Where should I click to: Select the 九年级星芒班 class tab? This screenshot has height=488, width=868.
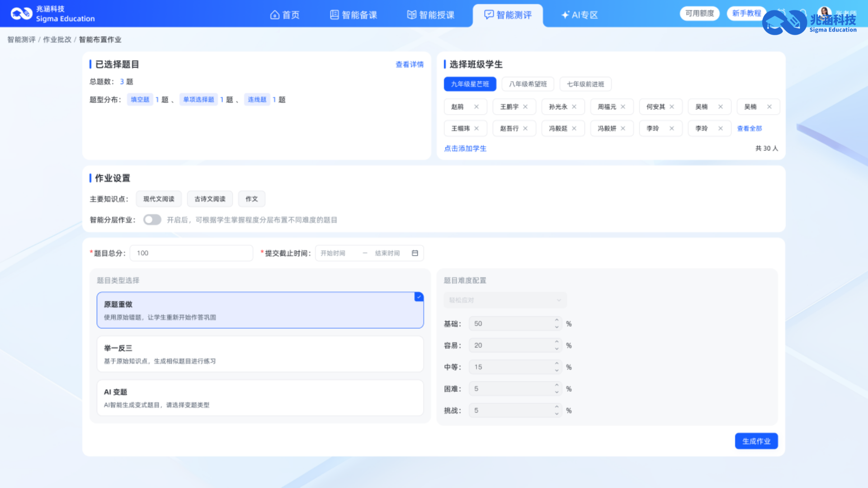coord(470,84)
